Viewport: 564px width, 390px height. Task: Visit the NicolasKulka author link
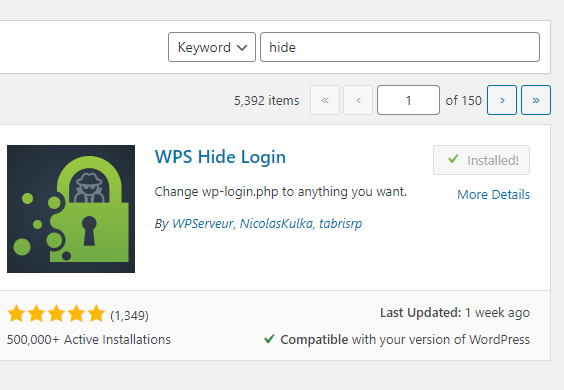pyautogui.click(x=276, y=223)
